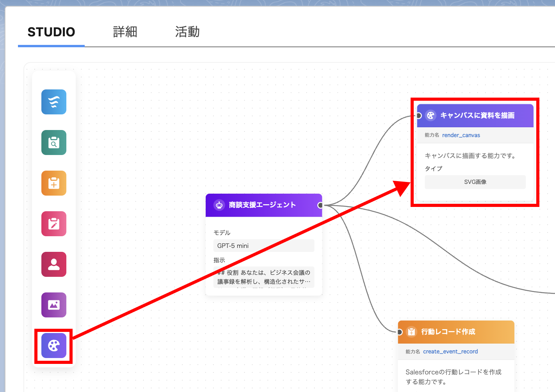Click palette icon in キャンバスに資料を描画 header

pyautogui.click(x=430, y=116)
